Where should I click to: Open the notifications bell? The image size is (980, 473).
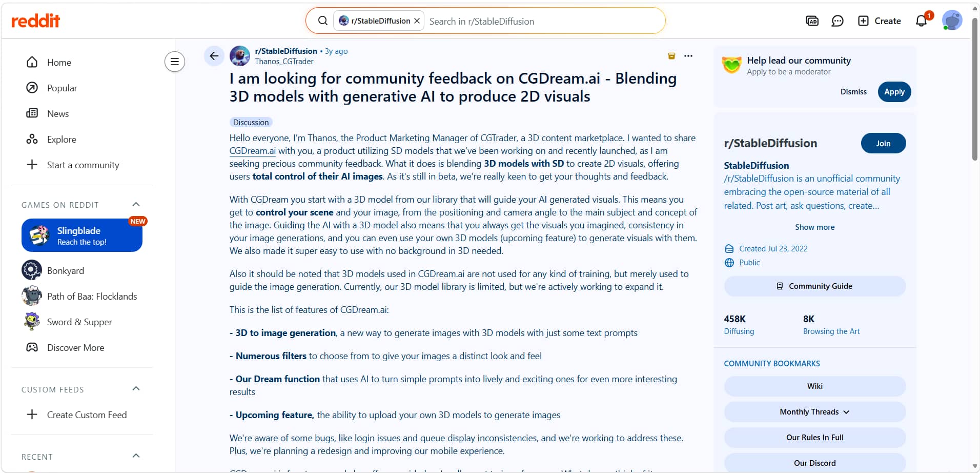[x=922, y=21]
